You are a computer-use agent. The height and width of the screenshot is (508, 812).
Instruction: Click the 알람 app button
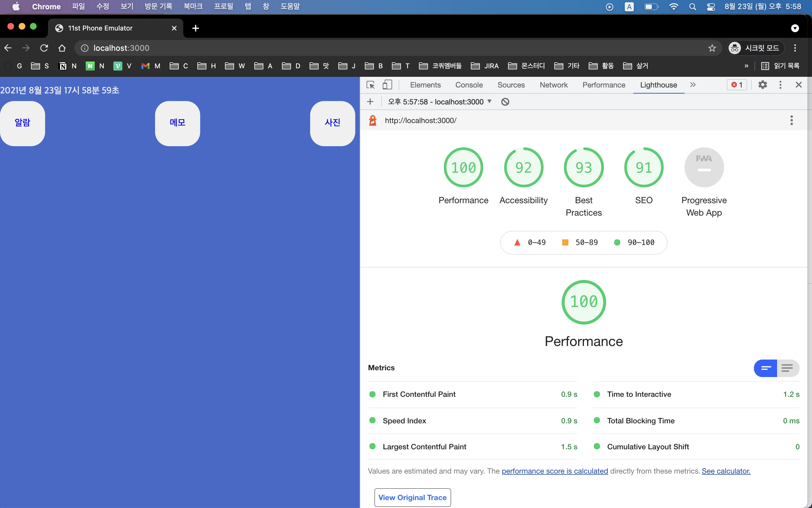click(23, 123)
